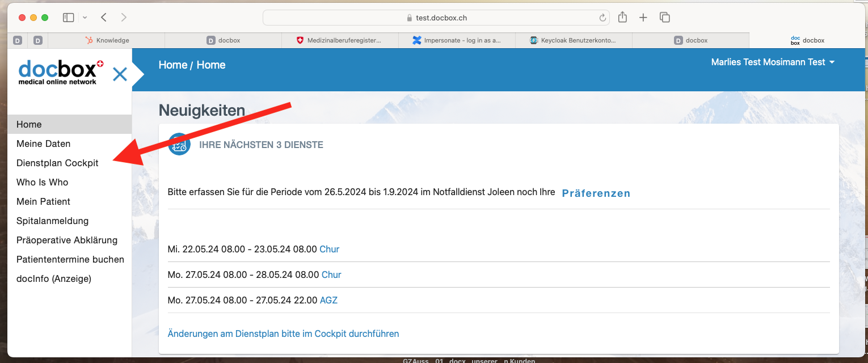Open the Marlies Test Mosimann user dropdown
Viewport: 868px width, 363px height.
(x=773, y=62)
